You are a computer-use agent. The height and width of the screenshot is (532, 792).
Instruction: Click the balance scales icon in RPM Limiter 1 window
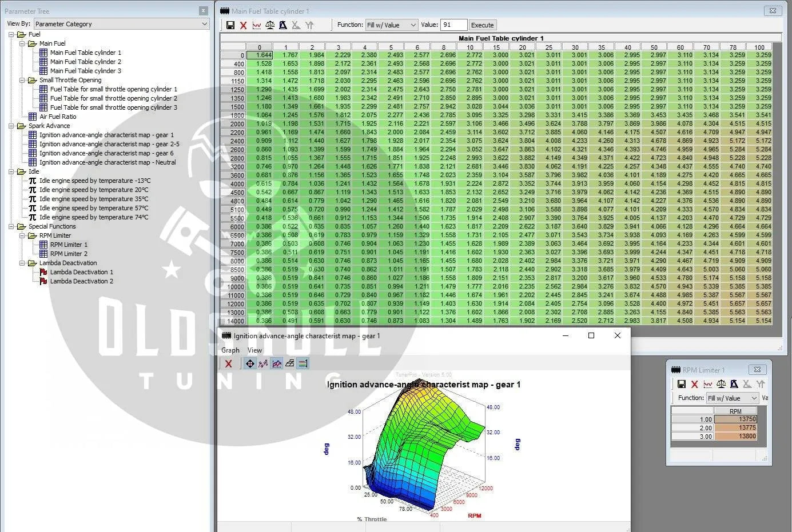tap(721, 385)
